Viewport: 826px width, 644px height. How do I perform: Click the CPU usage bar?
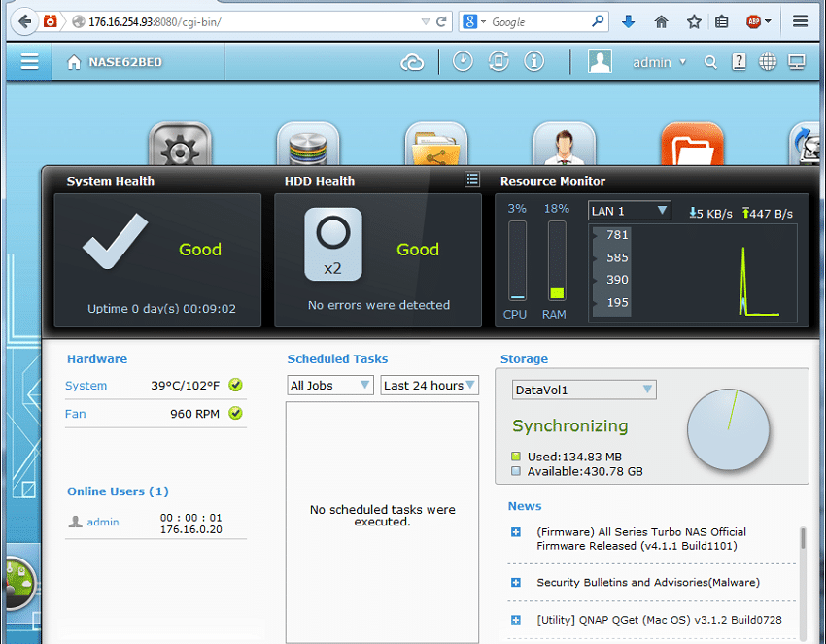pyautogui.click(x=517, y=260)
